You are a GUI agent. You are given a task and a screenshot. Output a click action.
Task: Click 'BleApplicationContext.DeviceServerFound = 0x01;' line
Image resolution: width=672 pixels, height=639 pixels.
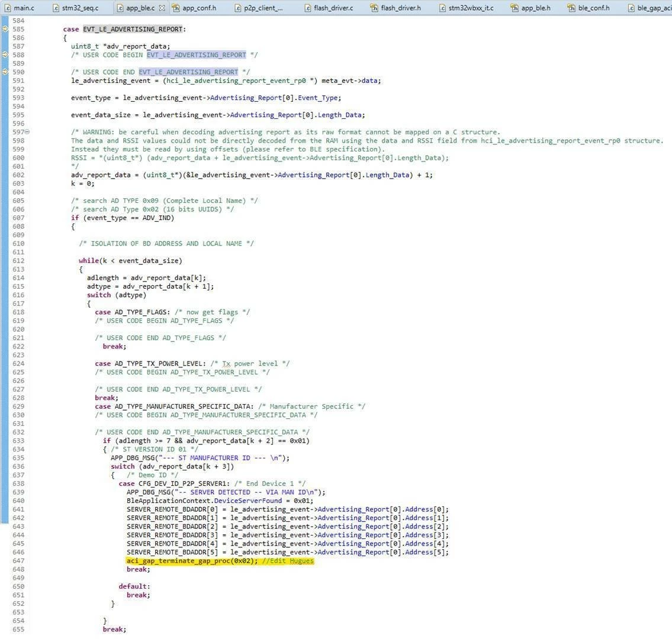(x=220, y=501)
